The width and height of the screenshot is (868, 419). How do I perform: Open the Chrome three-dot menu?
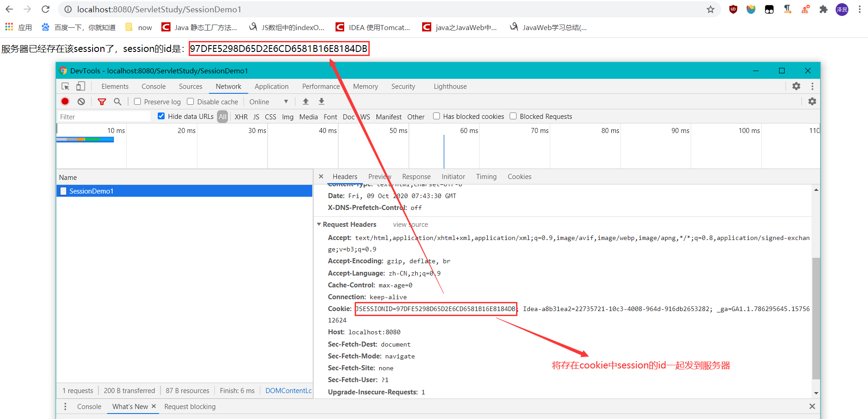tap(859, 9)
